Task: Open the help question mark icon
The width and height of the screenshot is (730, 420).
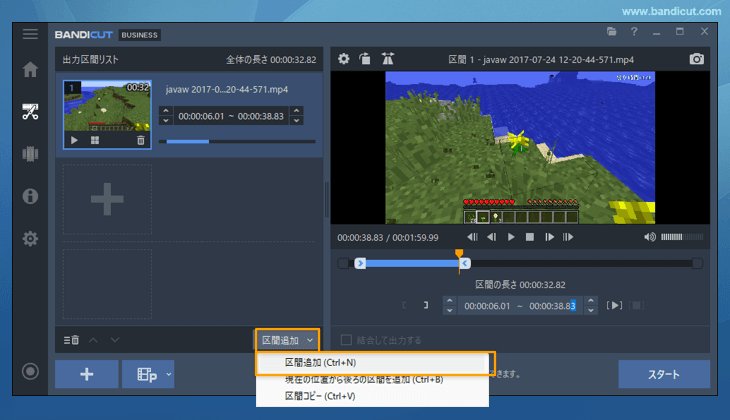Action: pos(634,32)
